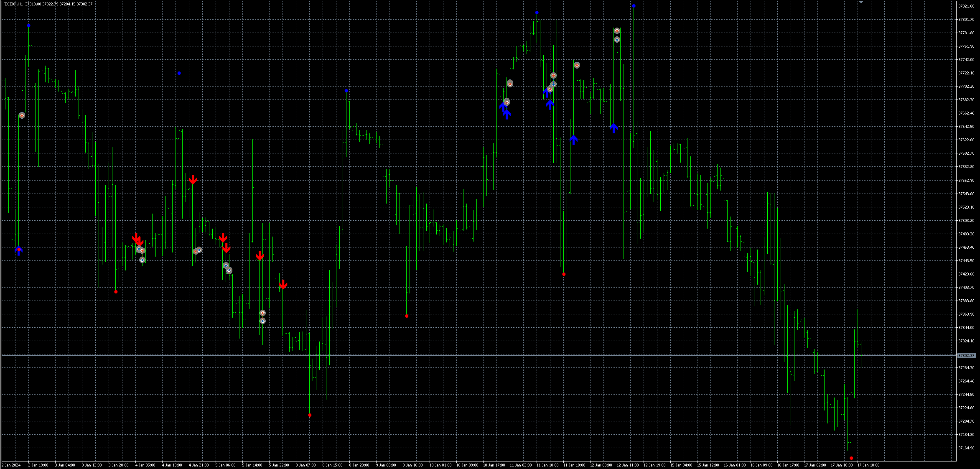Select the red sell arrow above 5 Jan 22:00

coord(283,285)
